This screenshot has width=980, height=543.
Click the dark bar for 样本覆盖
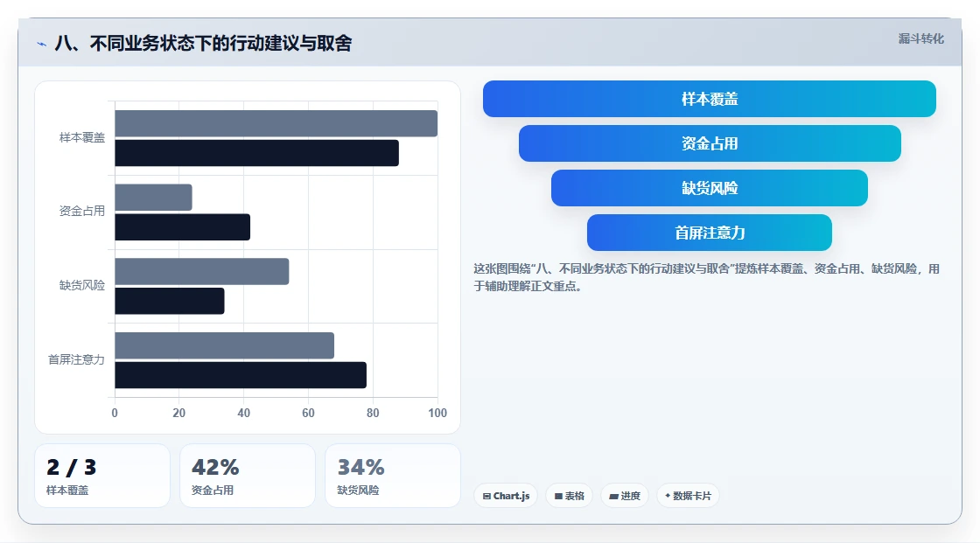pos(257,153)
